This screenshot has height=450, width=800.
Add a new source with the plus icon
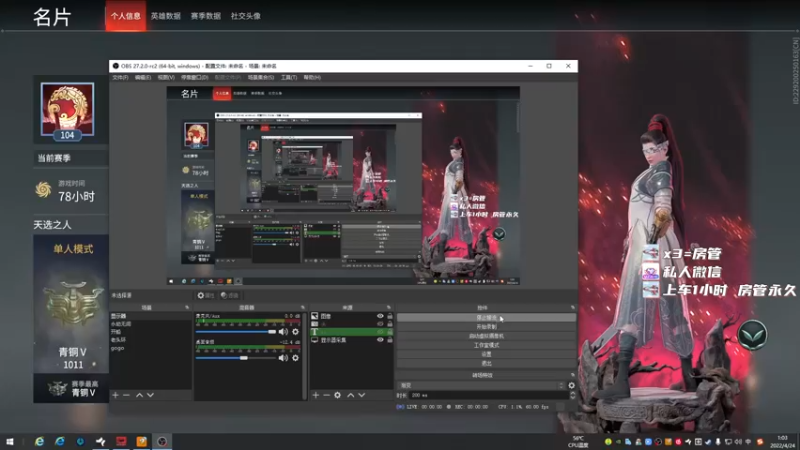pyautogui.click(x=316, y=395)
